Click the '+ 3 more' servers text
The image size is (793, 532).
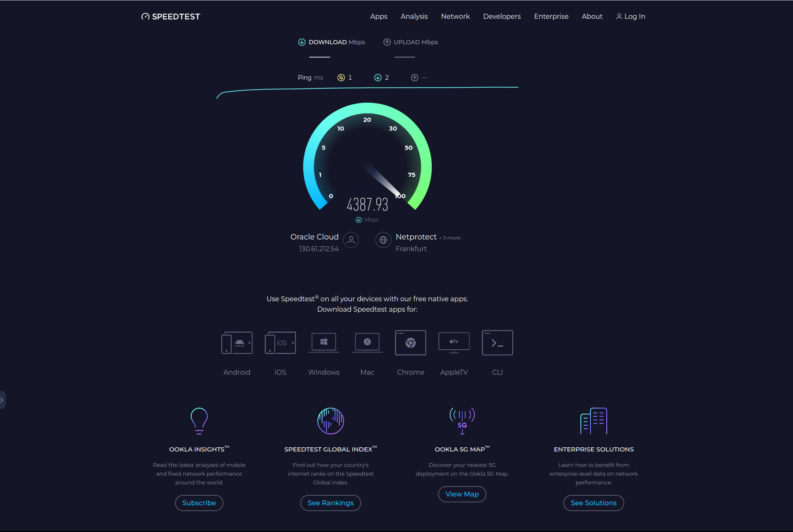pos(450,238)
